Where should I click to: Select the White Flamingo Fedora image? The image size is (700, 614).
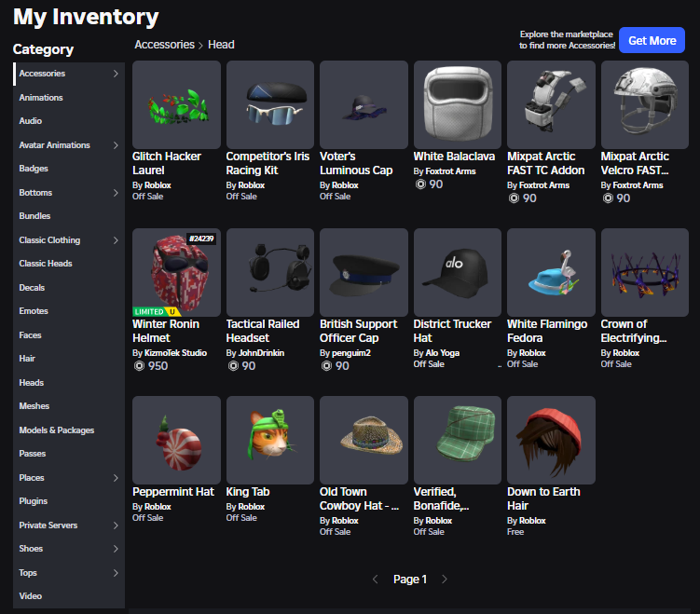pyautogui.click(x=552, y=273)
